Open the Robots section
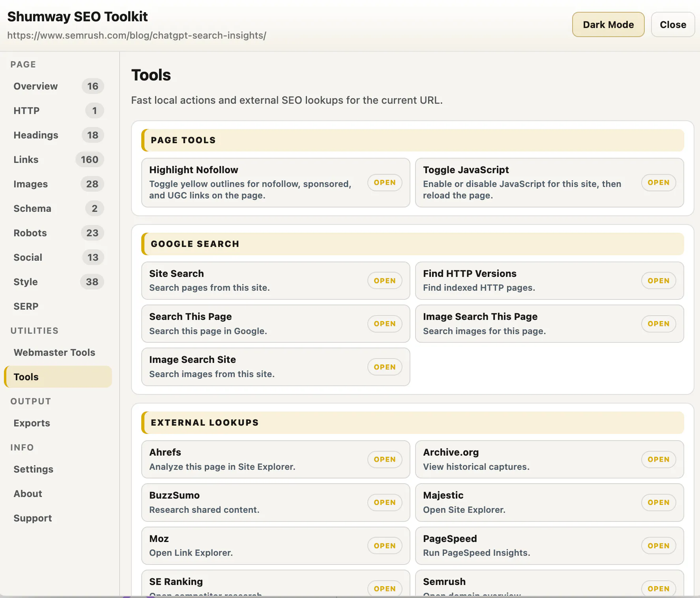 (x=58, y=233)
